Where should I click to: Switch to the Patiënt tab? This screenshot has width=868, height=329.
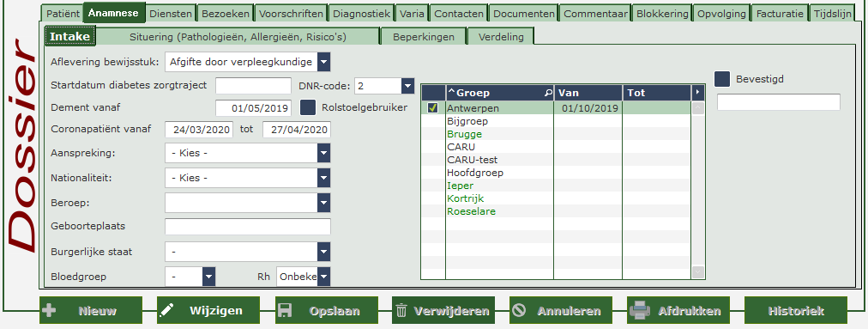[62, 14]
